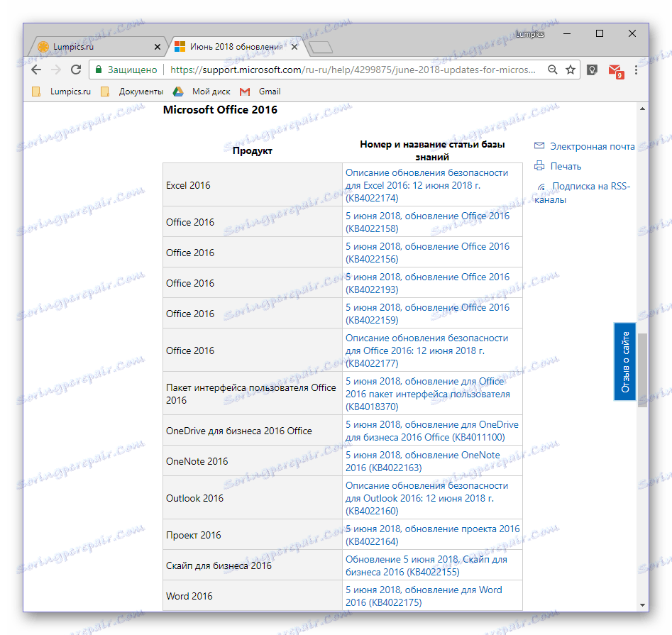Click the Lumpics profile button in title bar
Image resolution: width=672 pixels, height=635 pixels.
coord(529,34)
